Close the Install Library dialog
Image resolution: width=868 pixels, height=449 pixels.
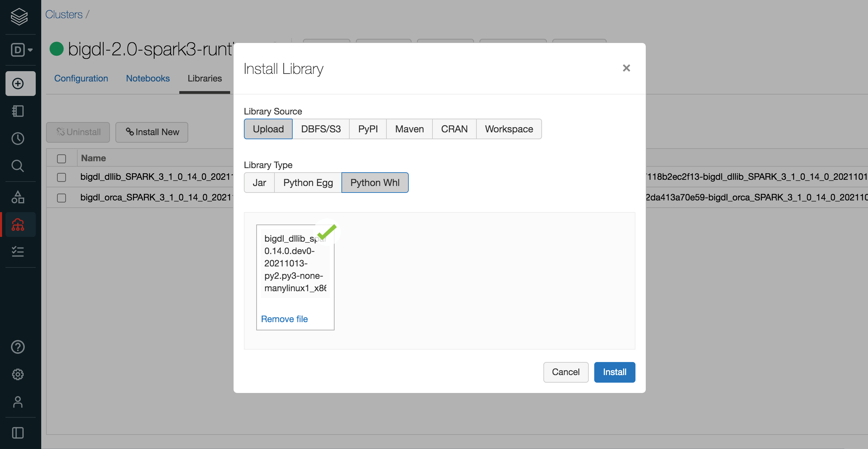coord(626,68)
